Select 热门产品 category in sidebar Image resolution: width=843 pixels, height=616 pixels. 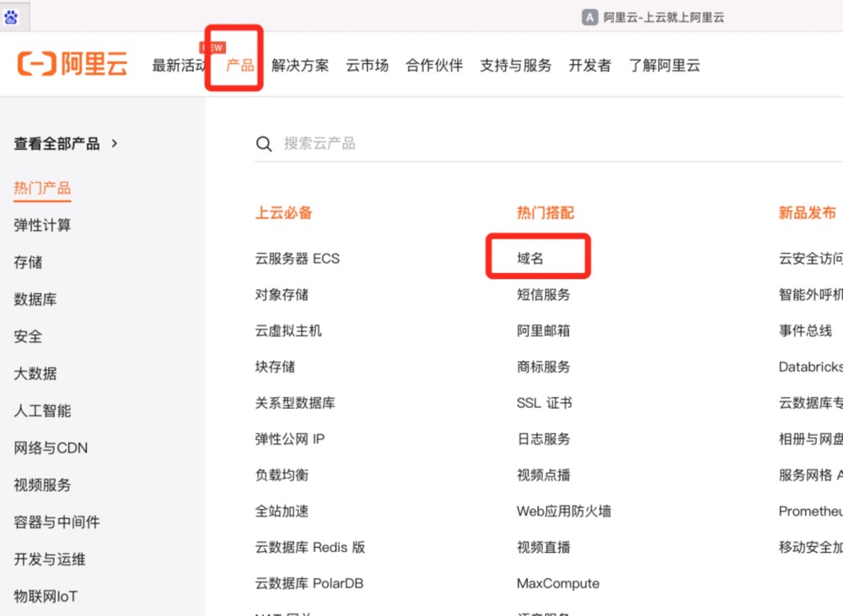coord(42,188)
